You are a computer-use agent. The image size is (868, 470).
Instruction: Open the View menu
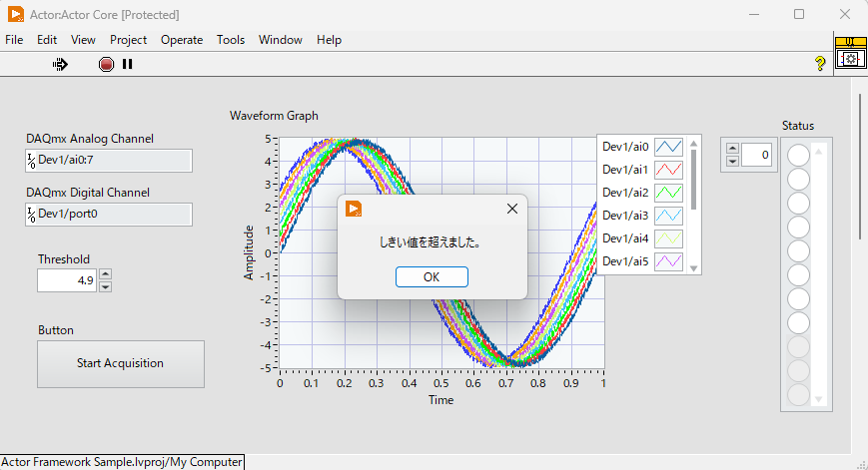(x=83, y=40)
